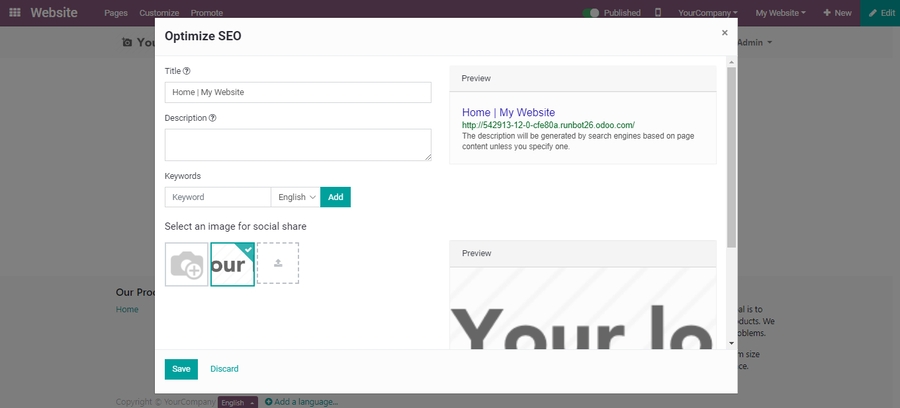Click the upload image dashed box
Image resolution: width=900 pixels, height=408 pixels.
tap(278, 263)
